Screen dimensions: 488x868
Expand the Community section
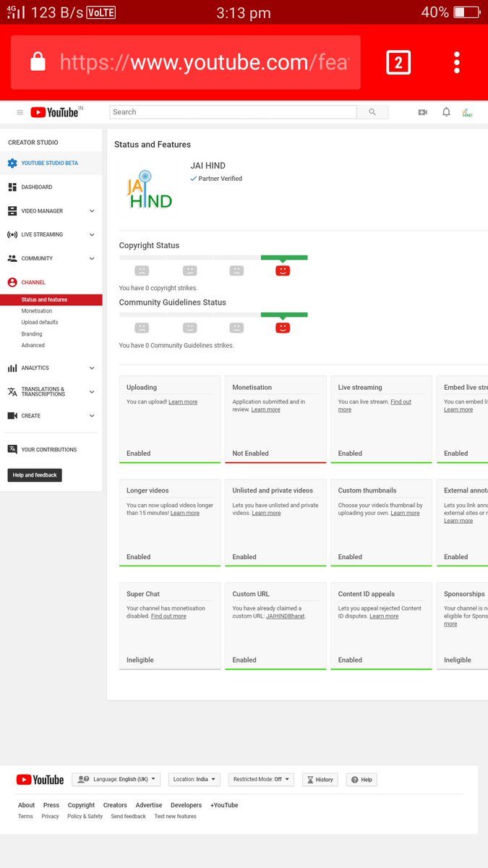92,258
